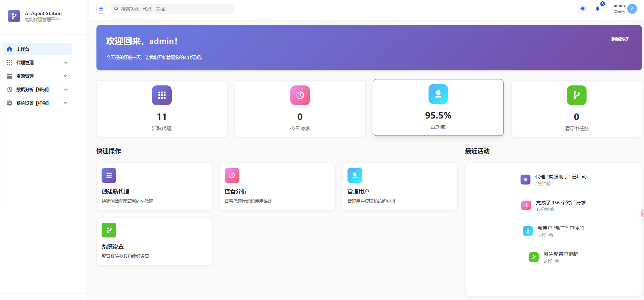
Task: Toggle the light/dark theme sun icon
Action: 583,9
